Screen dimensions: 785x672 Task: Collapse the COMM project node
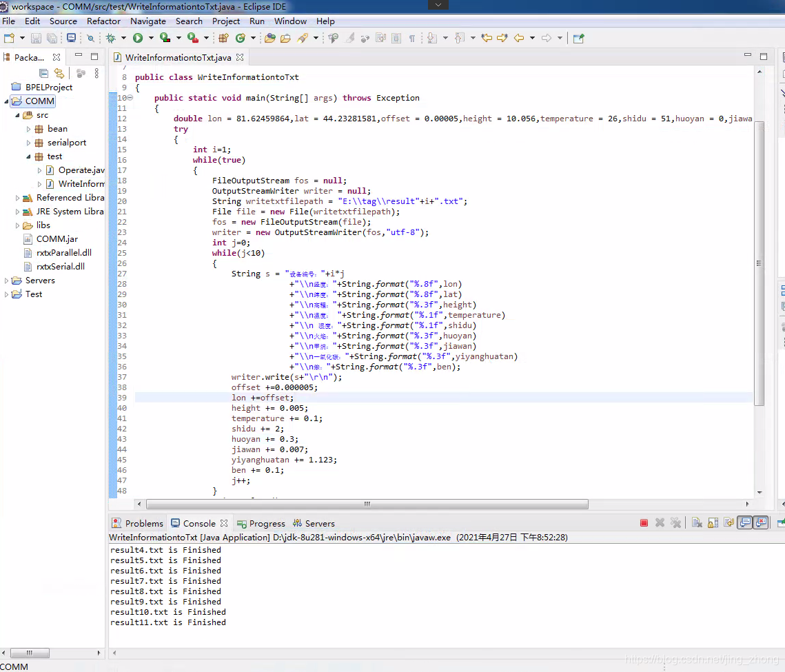6,101
